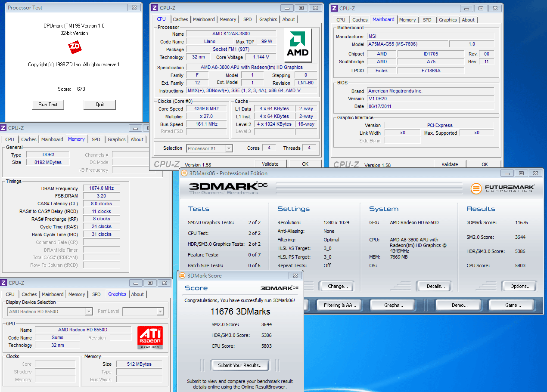Click the 3DMark06 logo in Score dialog

[x=280, y=287]
